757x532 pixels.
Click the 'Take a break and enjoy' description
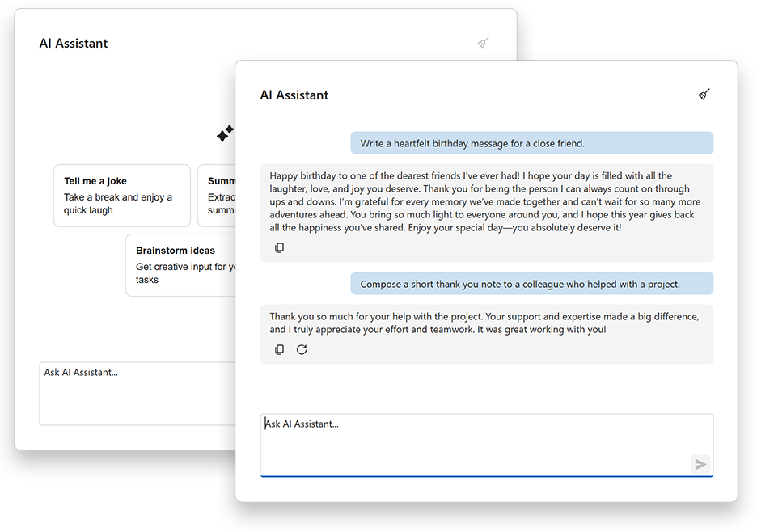pos(118,204)
